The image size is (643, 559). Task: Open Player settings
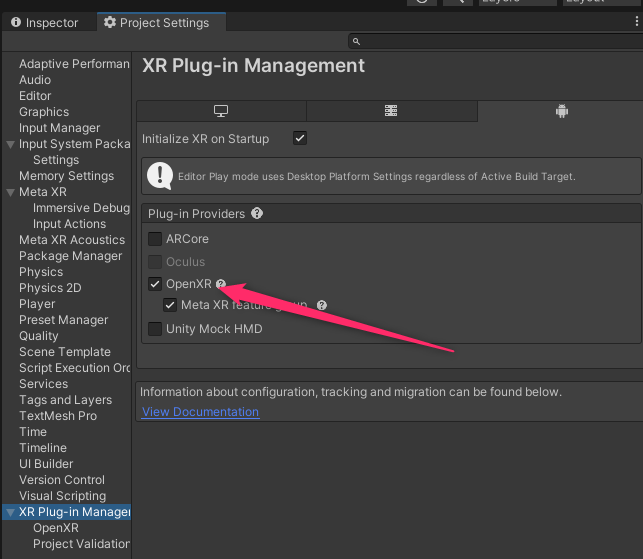pos(37,304)
